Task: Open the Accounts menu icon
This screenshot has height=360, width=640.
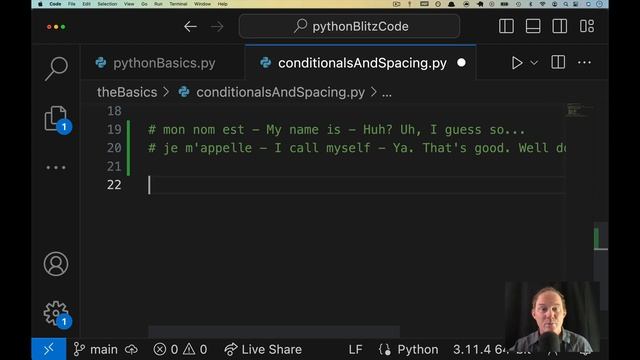Action: click(x=56, y=264)
